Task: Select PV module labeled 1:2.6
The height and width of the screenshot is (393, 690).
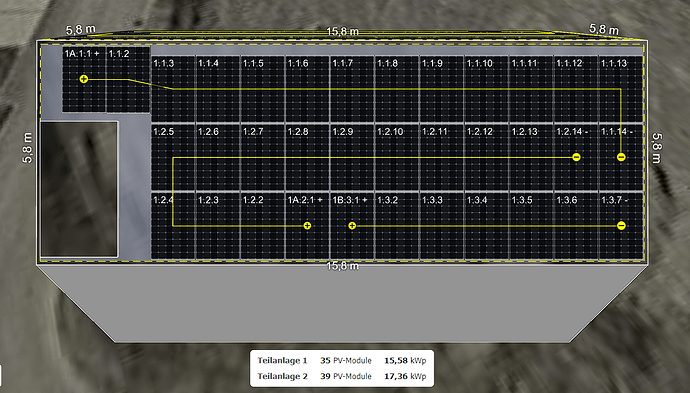Action: [218, 158]
